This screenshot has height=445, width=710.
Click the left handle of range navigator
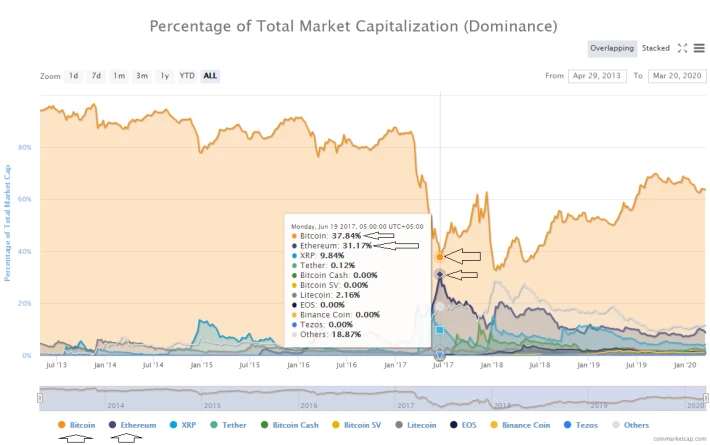pyautogui.click(x=40, y=397)
